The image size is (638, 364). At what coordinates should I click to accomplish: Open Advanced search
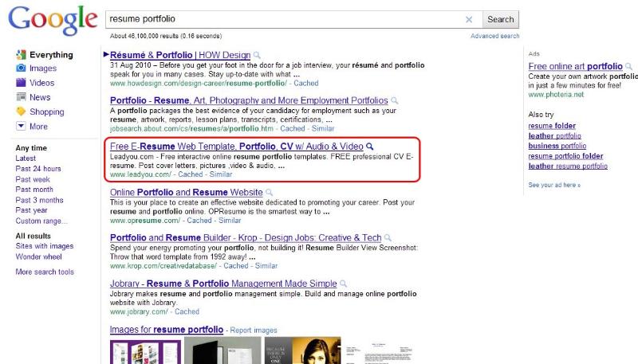[494, 36]
